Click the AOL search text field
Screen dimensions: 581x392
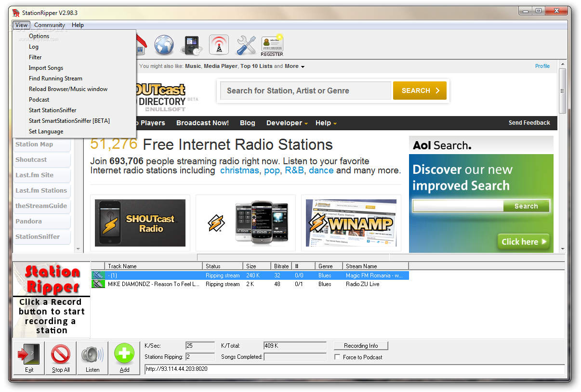click(458, 206)
